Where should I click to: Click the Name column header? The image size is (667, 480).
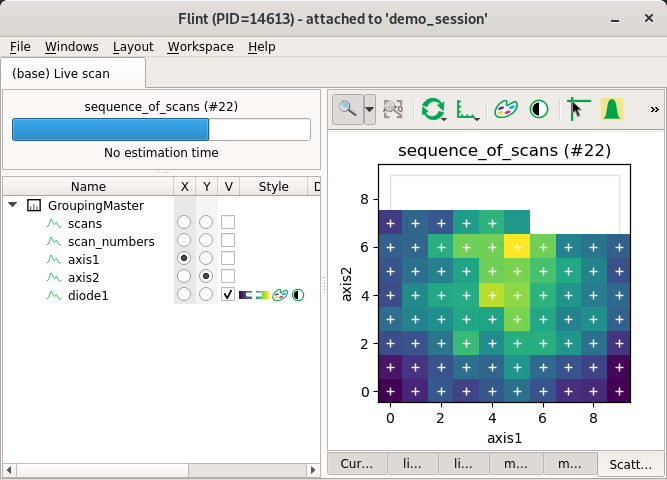88,186
